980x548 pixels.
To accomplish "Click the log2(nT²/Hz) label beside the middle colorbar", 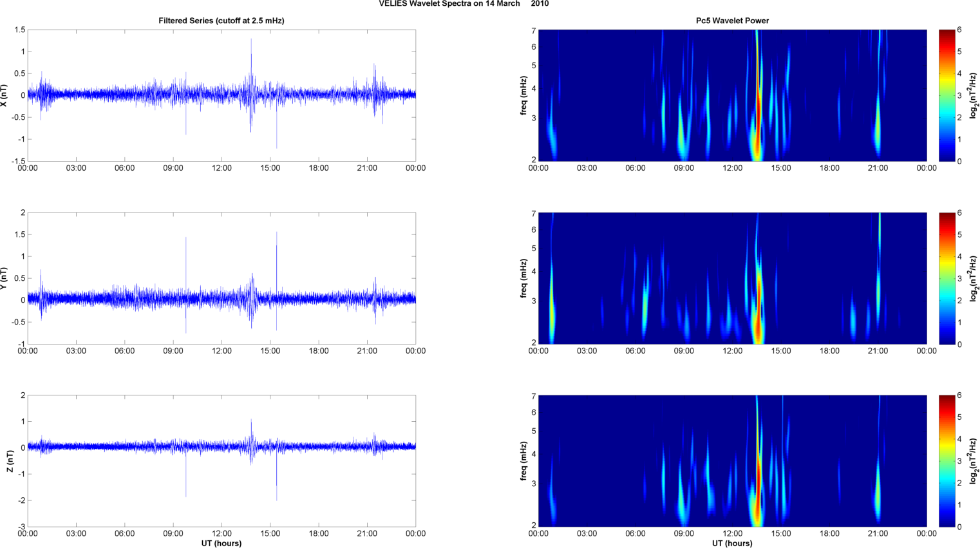I will click(x=974, y=278).
